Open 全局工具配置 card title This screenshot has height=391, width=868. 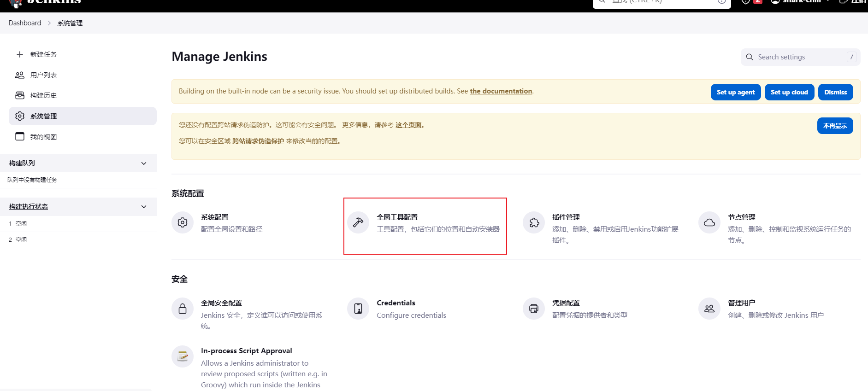(397, 217)
